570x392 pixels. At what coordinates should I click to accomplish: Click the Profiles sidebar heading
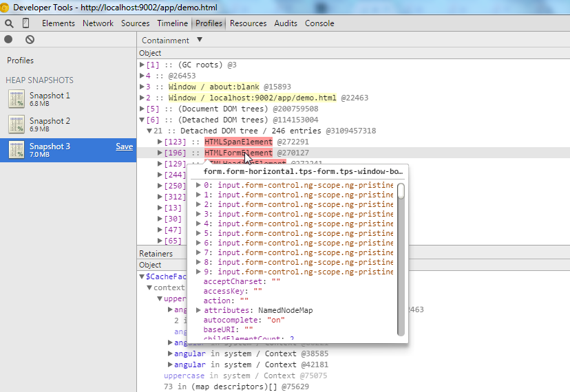click(x=20, y=61)
